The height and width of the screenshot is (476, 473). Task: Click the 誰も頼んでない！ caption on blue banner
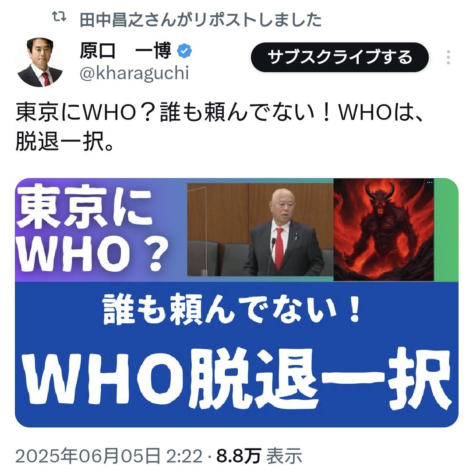pyautogui.click(x=232, y=309)
